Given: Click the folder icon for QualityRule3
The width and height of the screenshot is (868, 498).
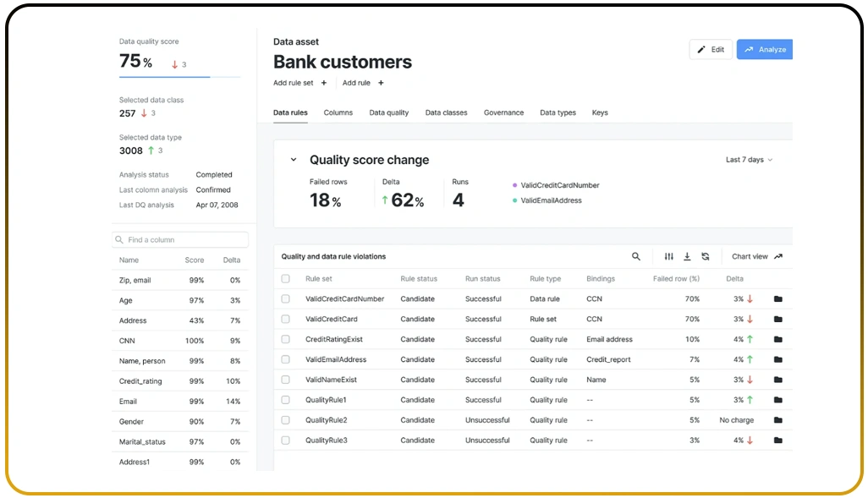Looking at the screenshot, I should coord(777,440).
